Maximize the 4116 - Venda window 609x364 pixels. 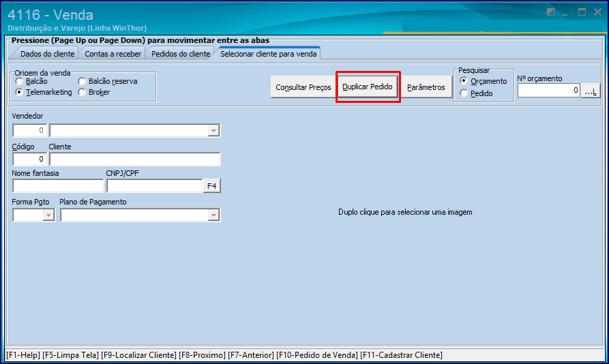(582, 12)
